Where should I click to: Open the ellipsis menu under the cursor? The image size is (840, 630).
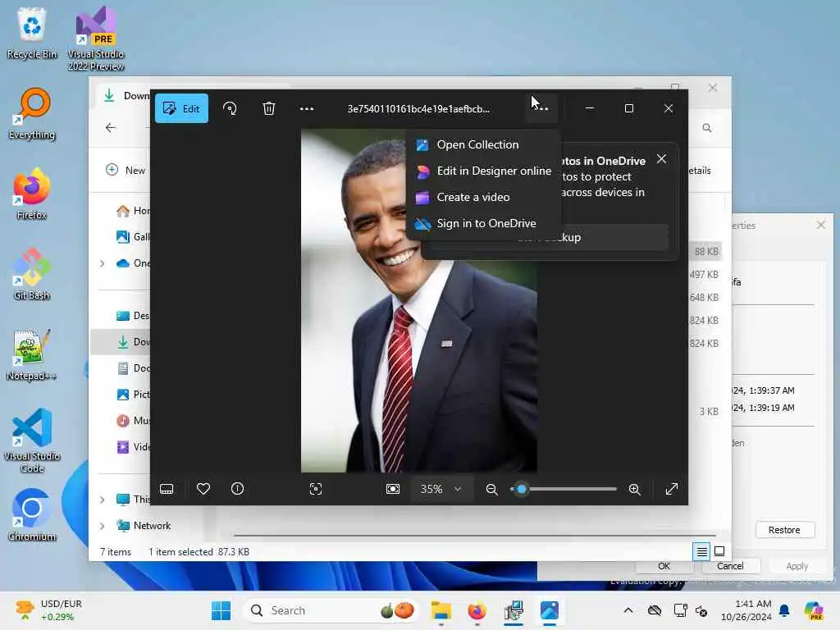(541, 108)
